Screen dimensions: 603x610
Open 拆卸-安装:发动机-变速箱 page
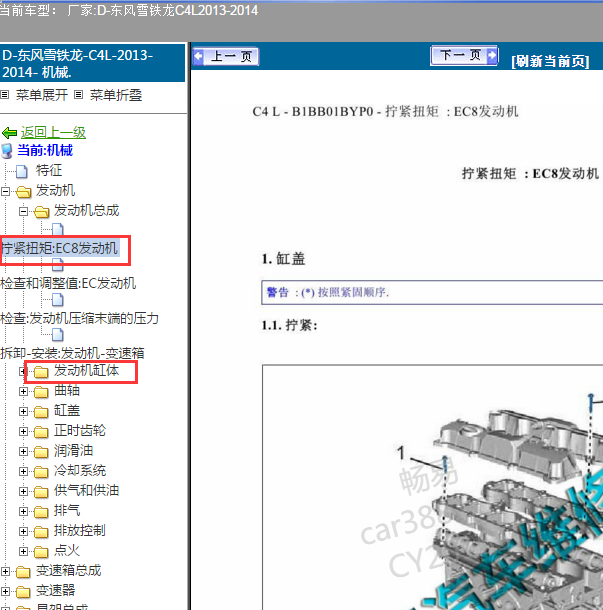click(x=72, y=353)
